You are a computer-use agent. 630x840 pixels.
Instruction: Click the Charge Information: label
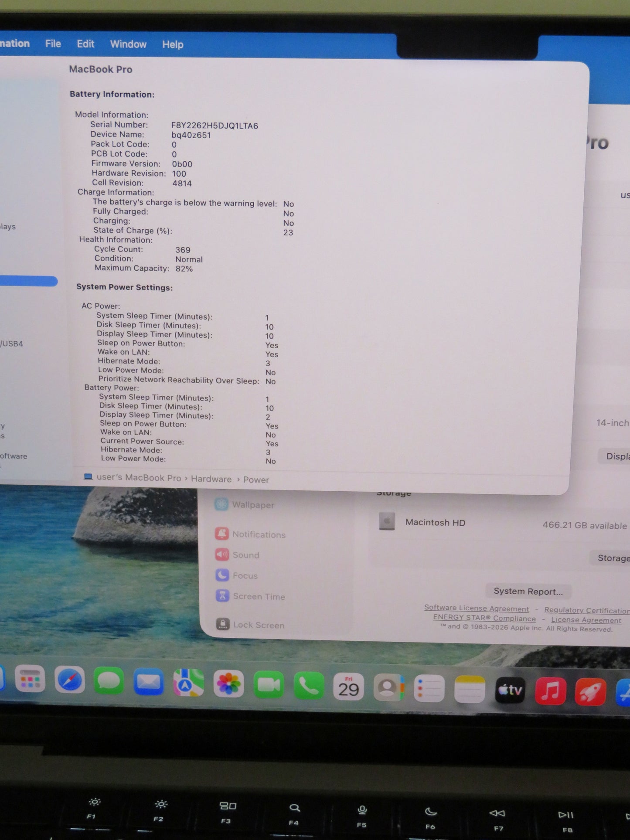[x=116, y=192]
